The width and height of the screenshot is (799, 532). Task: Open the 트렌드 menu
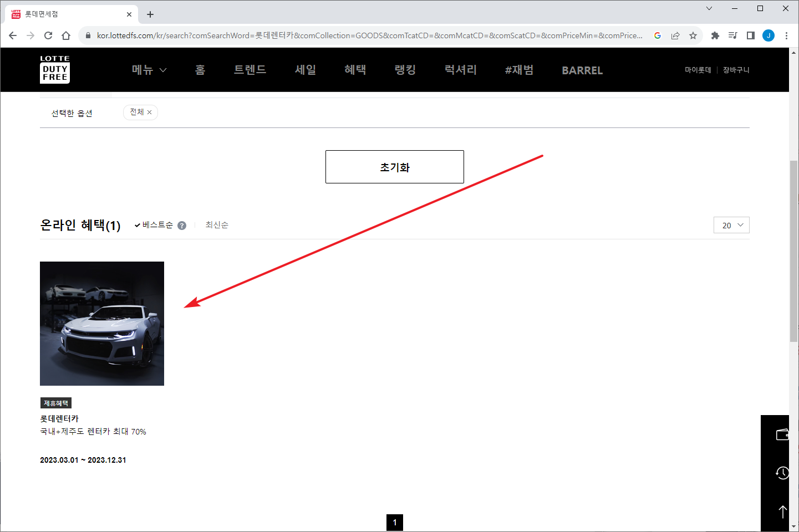[250, 70]
